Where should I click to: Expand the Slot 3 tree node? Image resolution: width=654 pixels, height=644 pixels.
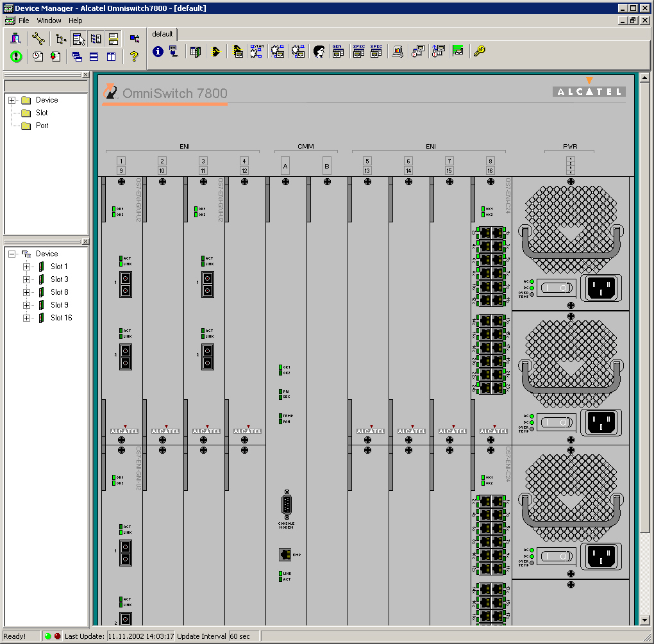pos(26,279)
